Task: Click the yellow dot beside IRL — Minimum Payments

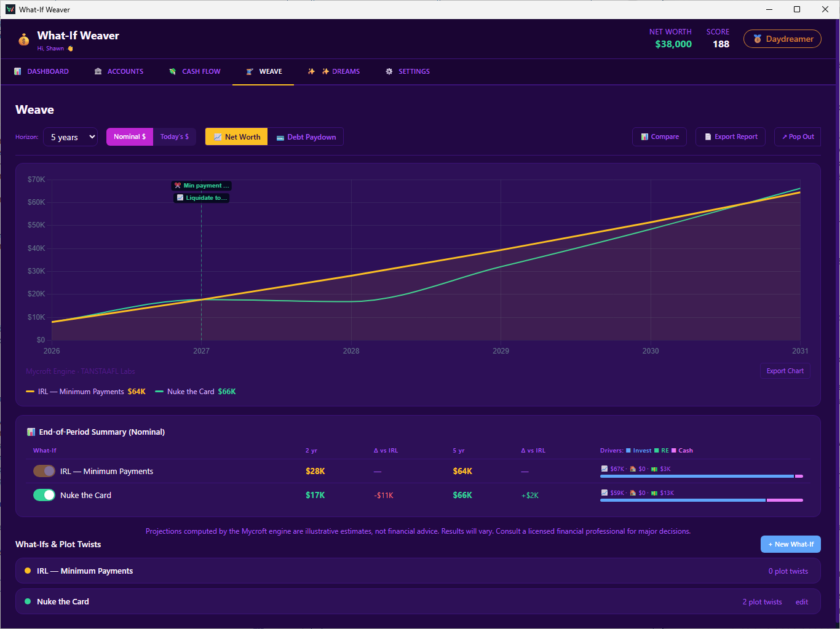Action: 28,571
